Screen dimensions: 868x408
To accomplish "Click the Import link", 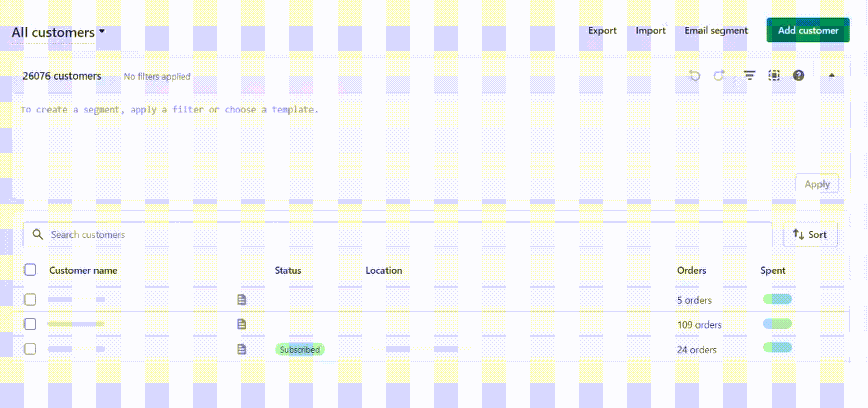I will pos(650,30).
